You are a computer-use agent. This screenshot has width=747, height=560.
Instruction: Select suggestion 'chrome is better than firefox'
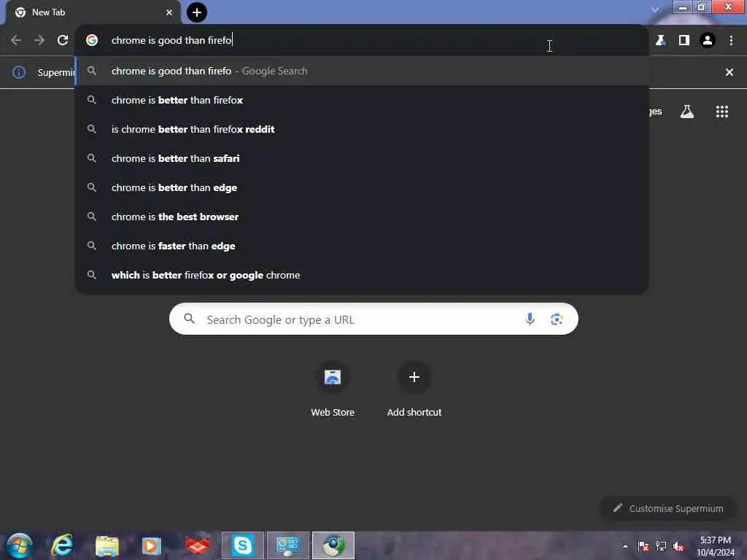click(x=362, y=100)
